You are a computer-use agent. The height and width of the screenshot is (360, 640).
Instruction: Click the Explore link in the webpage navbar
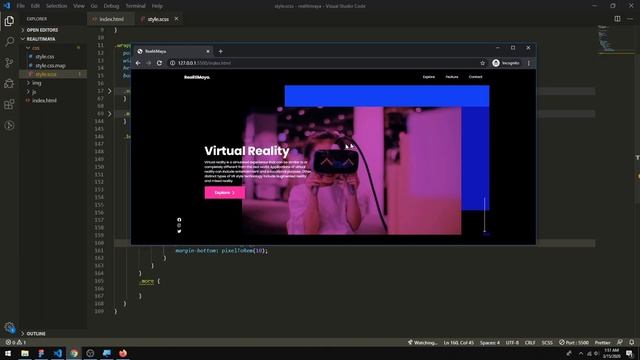pyautogui.click(x=429, y=77)
